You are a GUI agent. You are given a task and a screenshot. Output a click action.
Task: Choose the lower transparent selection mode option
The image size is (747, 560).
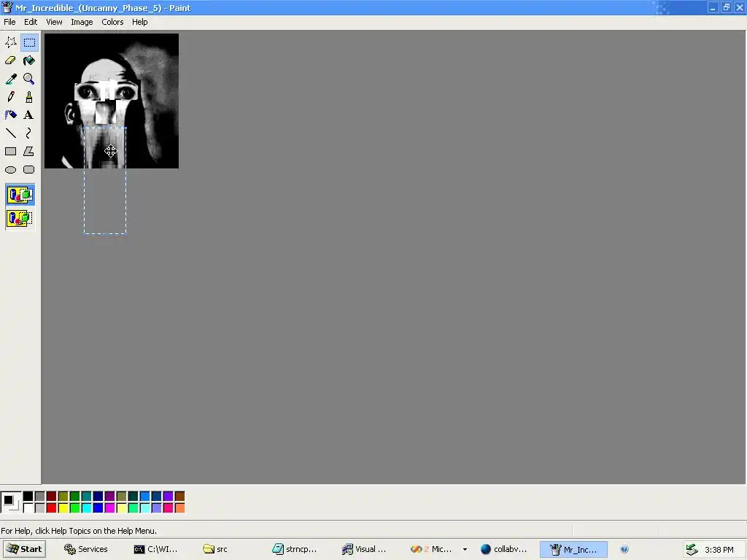tap(20, 218)
